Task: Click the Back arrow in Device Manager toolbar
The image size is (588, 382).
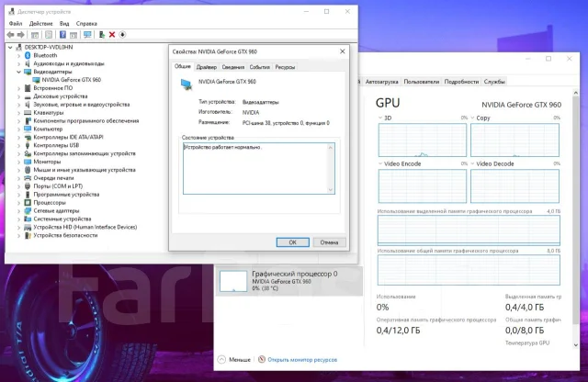Action: (10, 35)
